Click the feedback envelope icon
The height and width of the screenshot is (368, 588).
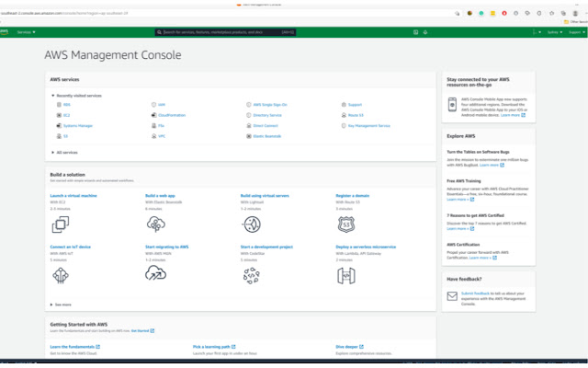tap(452, 296)
